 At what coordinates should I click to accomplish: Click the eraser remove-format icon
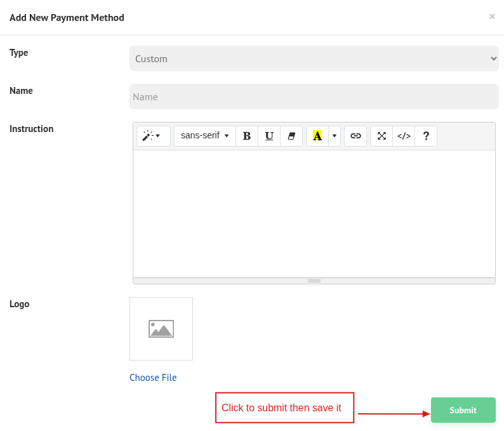pos(291,136)
